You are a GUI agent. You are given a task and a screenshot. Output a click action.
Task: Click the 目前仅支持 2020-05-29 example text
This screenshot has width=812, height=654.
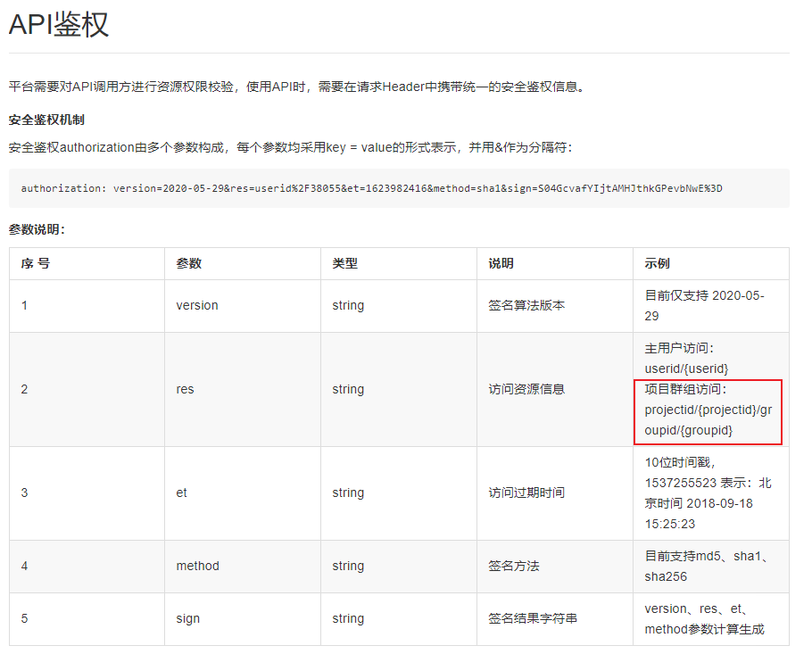704,306
